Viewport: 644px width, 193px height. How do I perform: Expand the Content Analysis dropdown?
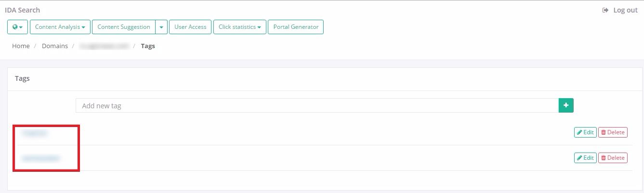click(x=60, y=27)
